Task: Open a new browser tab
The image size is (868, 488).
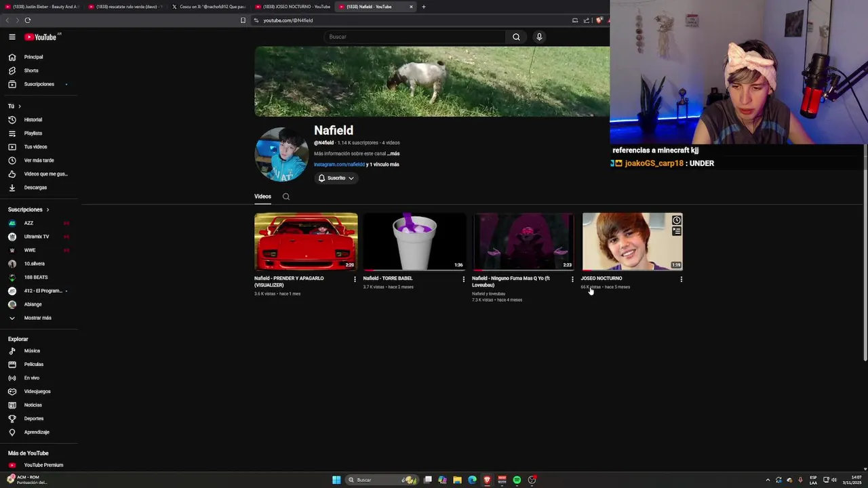Action: 424,7
